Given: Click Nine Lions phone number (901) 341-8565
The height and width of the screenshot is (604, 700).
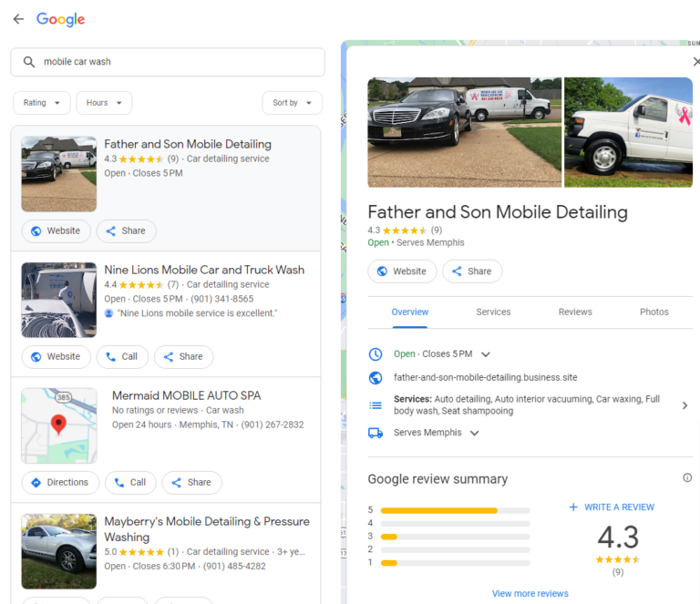Looking at the screenshot, I should point(221,299).
